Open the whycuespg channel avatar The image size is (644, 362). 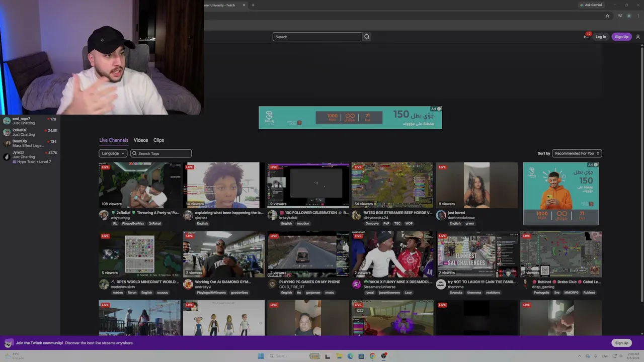tap(104, 215)
